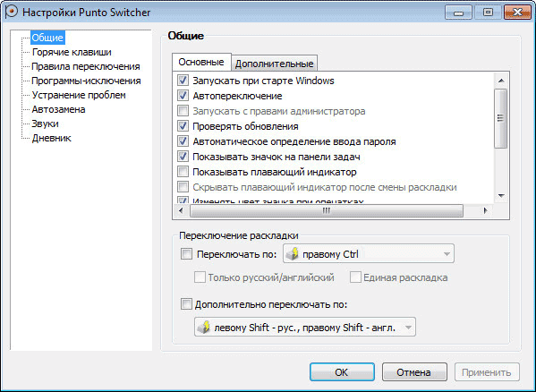536x392 pixels.
Task: Click the Punto Switcher title bar icon
Action: coord(12,12)
